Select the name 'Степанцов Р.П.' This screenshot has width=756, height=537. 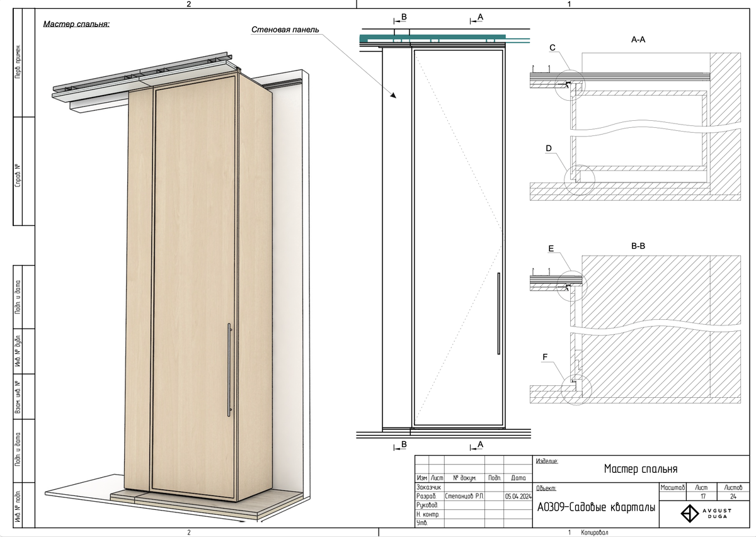tap(464, 496)
